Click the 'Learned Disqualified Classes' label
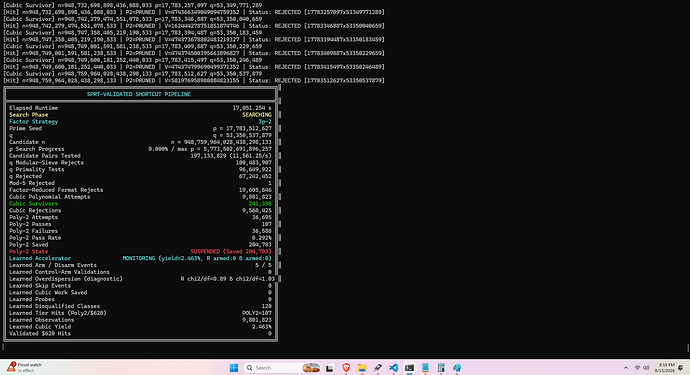The height and width of the screenshot is (375, 690). click(x=55, y=306)
